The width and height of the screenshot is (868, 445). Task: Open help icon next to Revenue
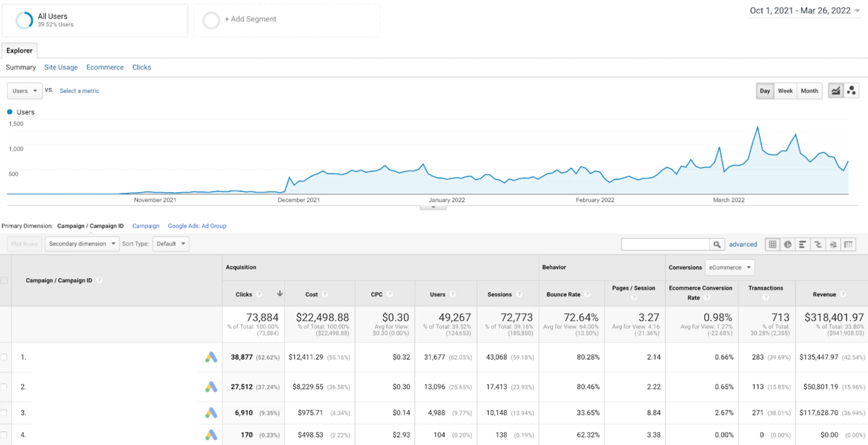(843, 295)
